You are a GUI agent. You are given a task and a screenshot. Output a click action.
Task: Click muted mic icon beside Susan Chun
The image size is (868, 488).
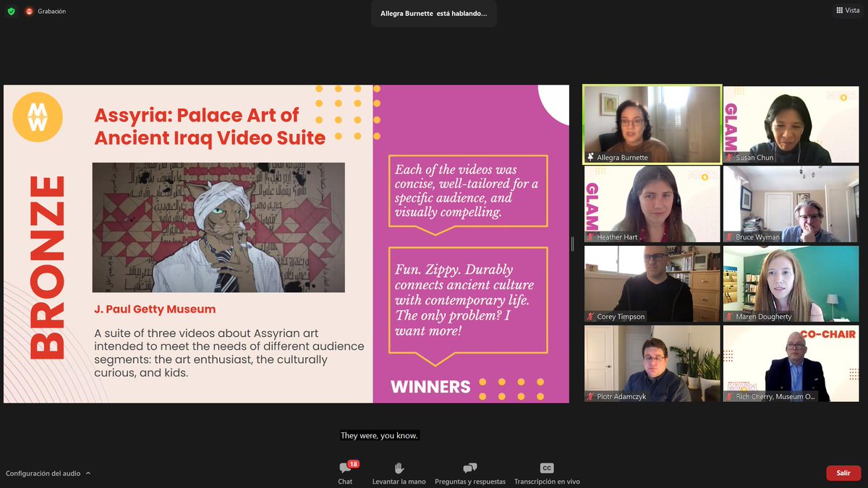(x=729, y=158)
